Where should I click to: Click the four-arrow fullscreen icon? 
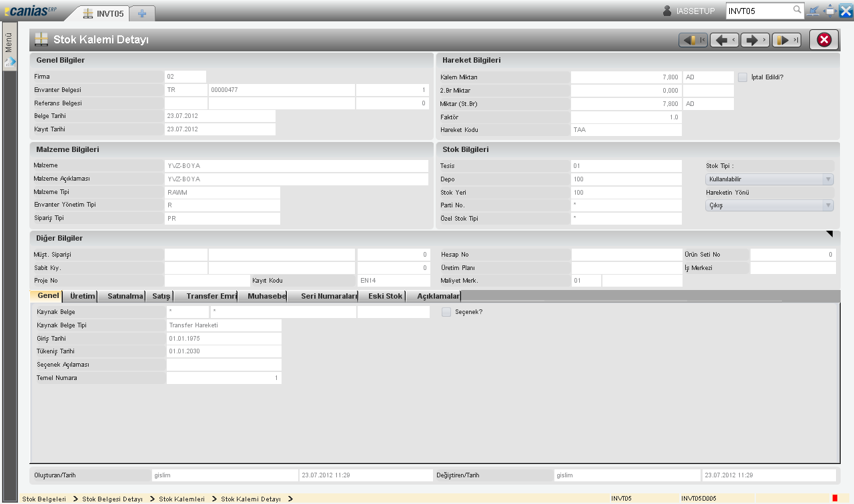pyautogui.click(x=830, y=11)
